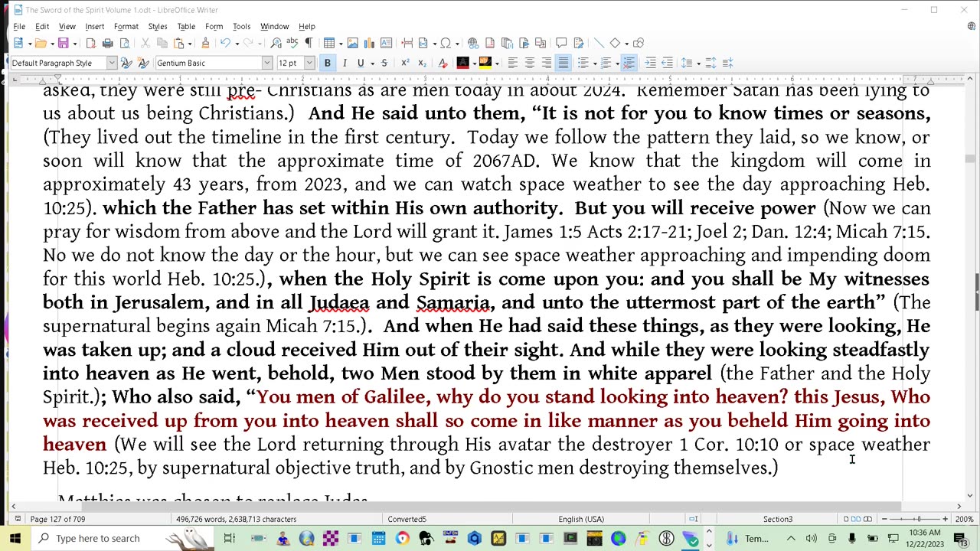Open a file using the folder icon
This screenshot has width=980, height=551.
click(x=40, y=43)
